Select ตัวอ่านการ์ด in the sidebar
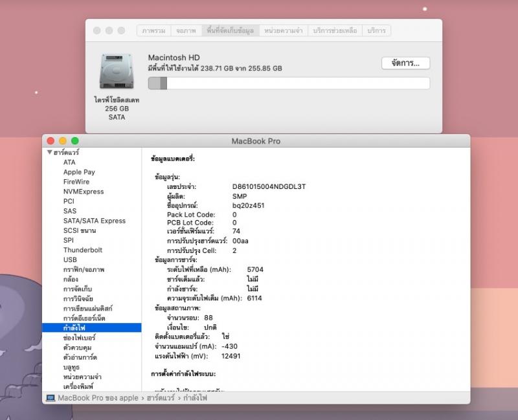 pyautogui.click(x=80, y=357)
